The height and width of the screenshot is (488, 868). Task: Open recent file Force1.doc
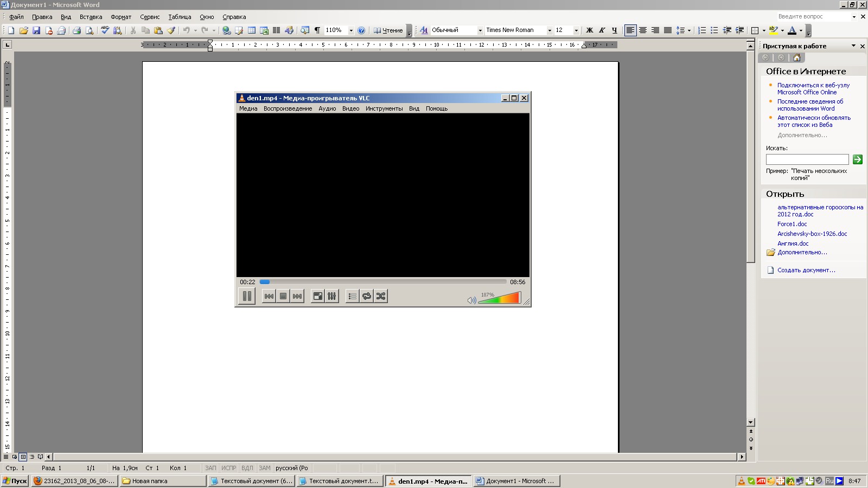(x=792, y=224)
